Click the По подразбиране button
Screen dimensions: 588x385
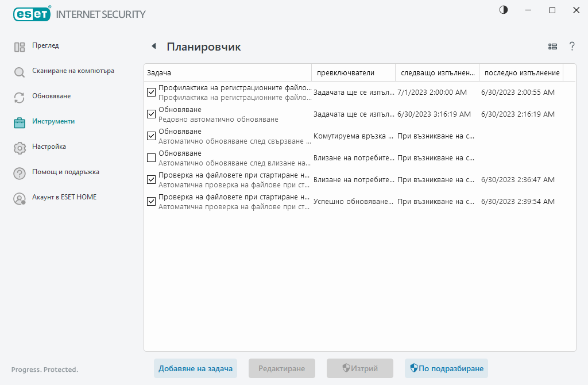(446, 368)
